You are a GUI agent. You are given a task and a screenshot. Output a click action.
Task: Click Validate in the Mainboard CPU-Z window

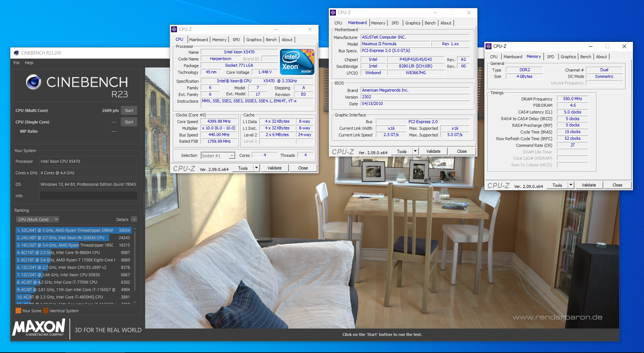pyautogui.click(x=433, y=151)
